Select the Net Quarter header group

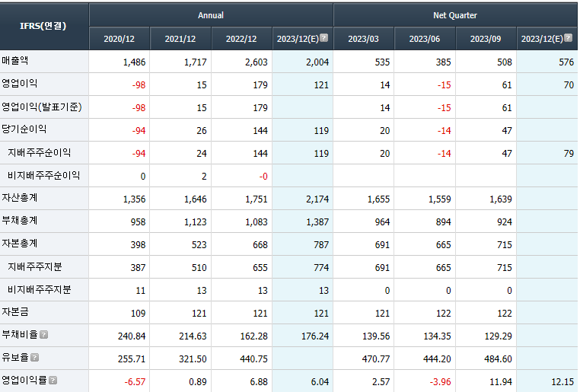[x=455, y=15]
